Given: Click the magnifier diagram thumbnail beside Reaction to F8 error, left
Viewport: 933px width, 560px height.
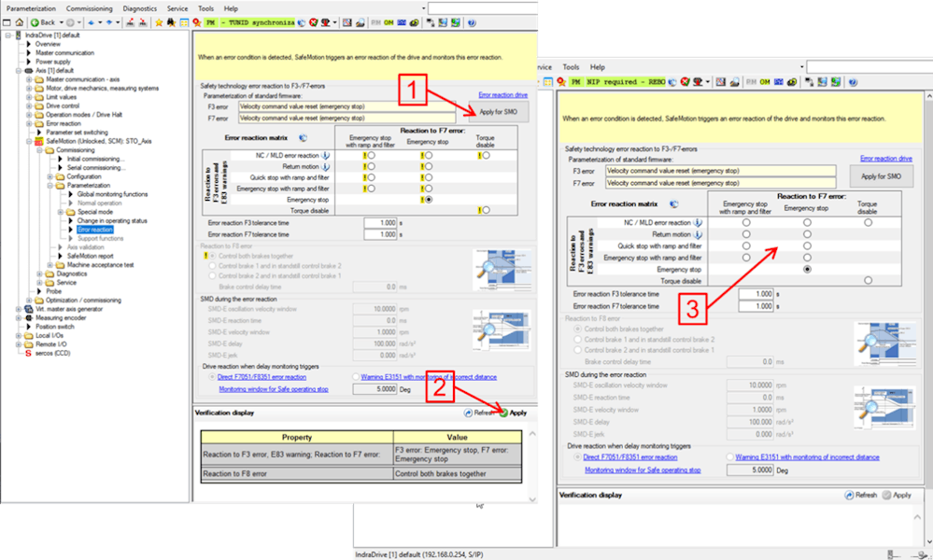Looking at the screenshot, I should (x=502, y=270).
